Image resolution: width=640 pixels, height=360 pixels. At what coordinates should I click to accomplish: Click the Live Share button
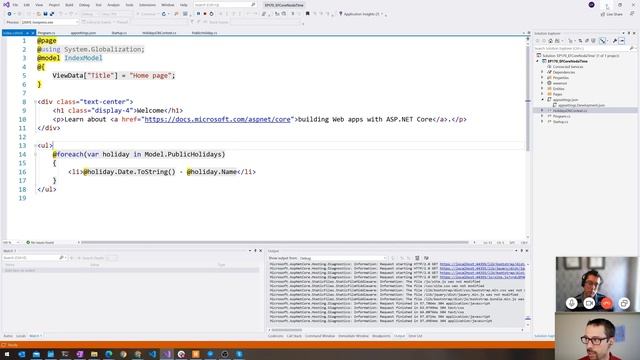coord(611,14)
